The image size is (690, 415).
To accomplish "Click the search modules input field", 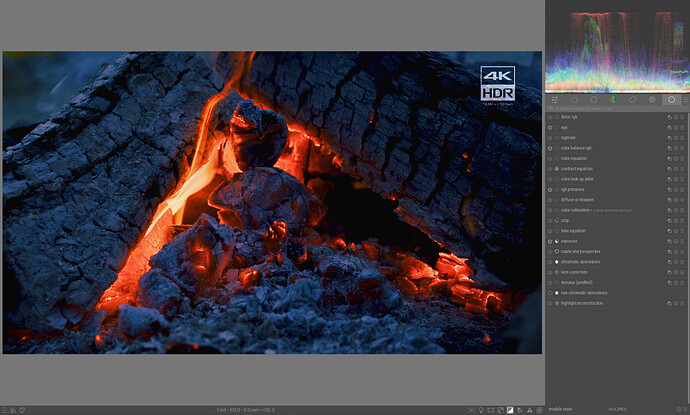I will (616, 108).
